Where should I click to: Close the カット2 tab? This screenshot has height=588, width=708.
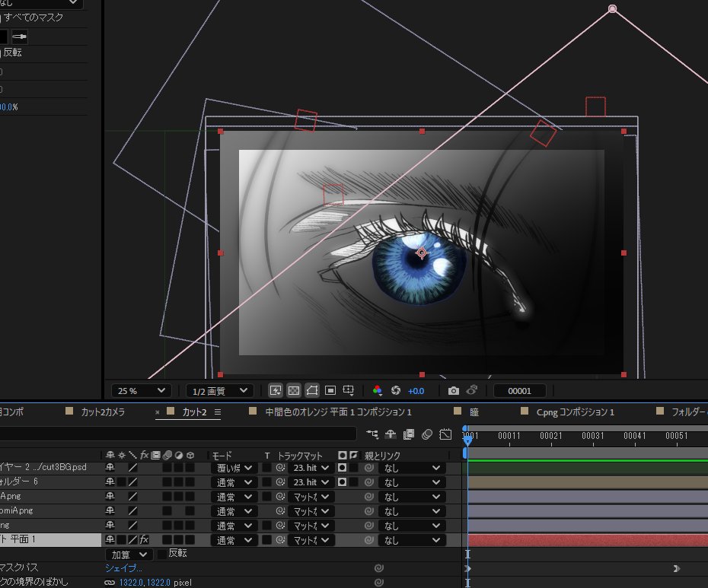pyautogui.click(x=157, y=412)
